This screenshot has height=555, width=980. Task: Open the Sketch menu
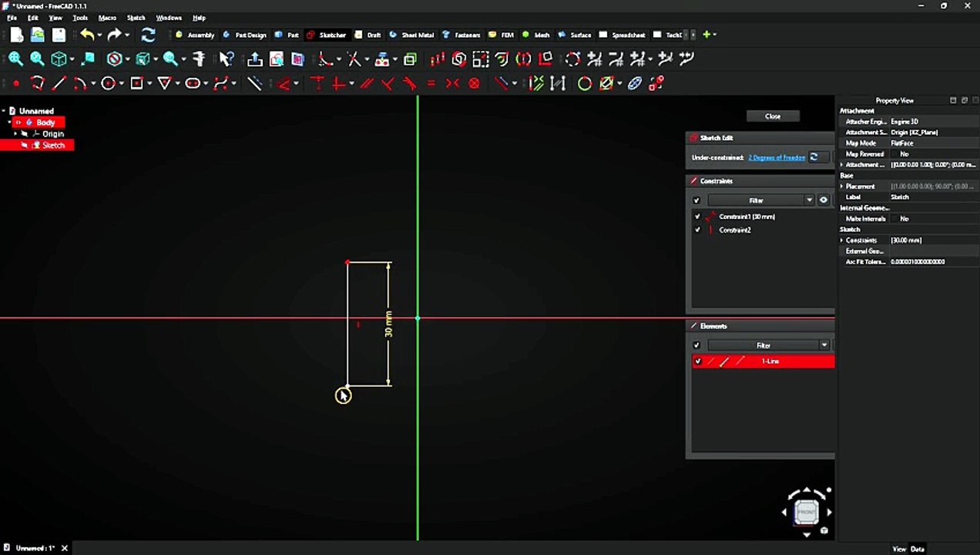click(x=136, y=18)
